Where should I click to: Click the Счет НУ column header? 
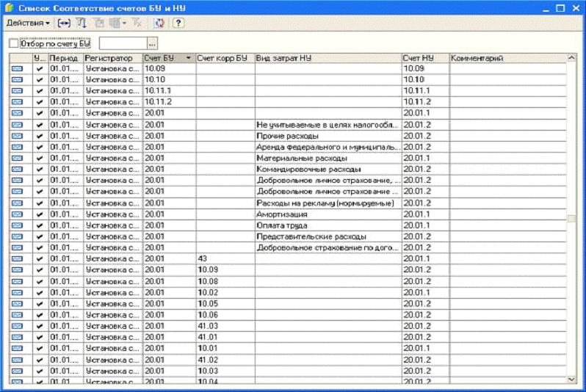(424, 58)
